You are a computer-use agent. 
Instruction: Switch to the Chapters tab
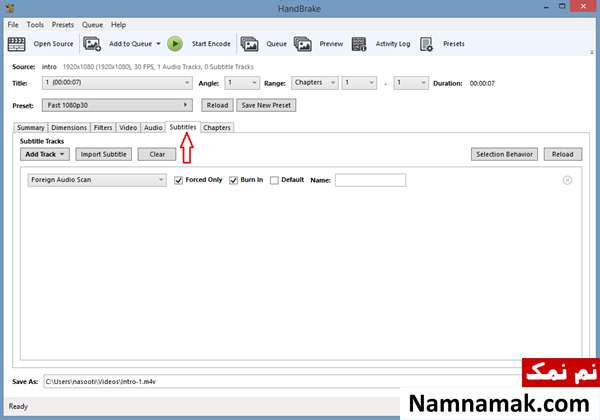(x=217, y=128)
